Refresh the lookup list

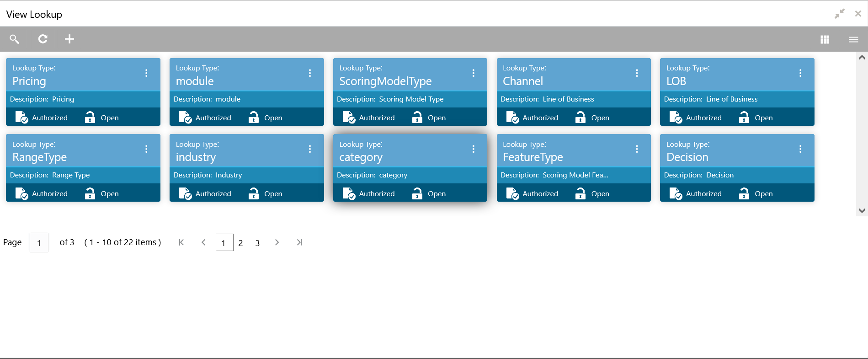tap(43, 39)
